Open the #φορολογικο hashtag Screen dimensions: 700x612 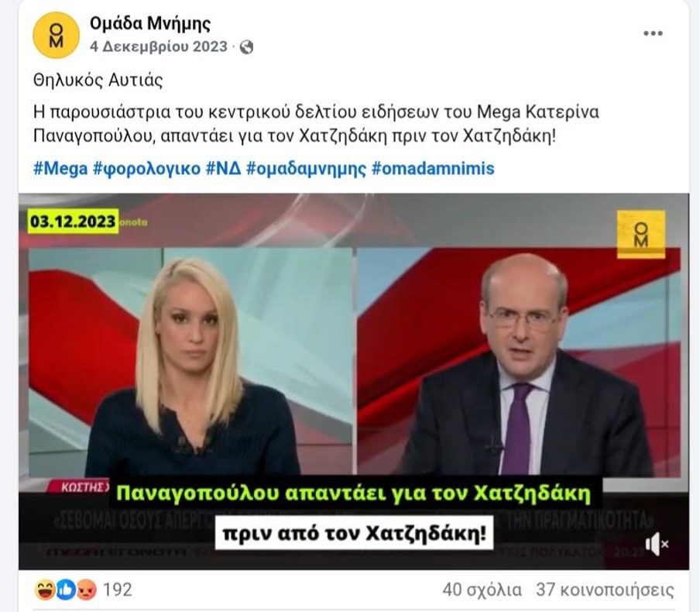tap(146, 169)
